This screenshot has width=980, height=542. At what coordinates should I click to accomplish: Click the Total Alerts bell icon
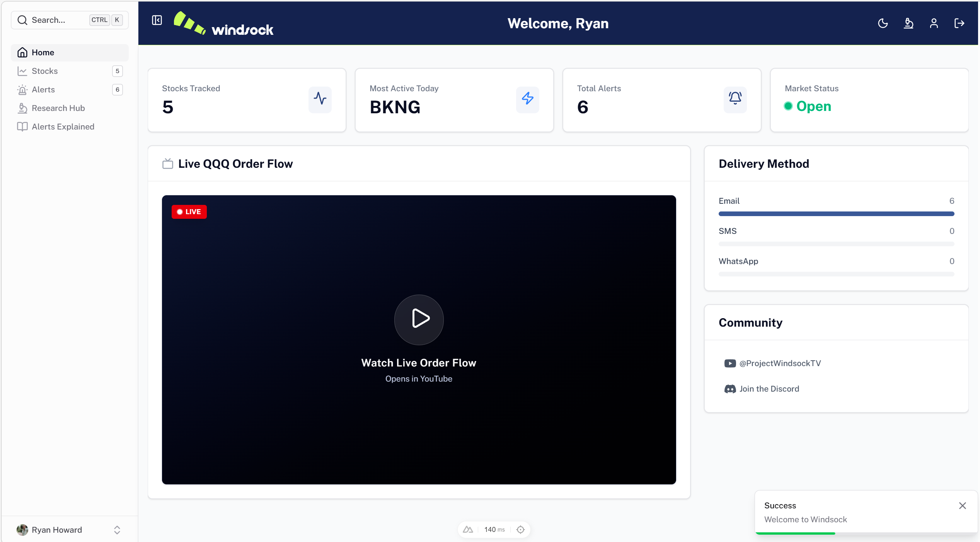click(735, 99)
